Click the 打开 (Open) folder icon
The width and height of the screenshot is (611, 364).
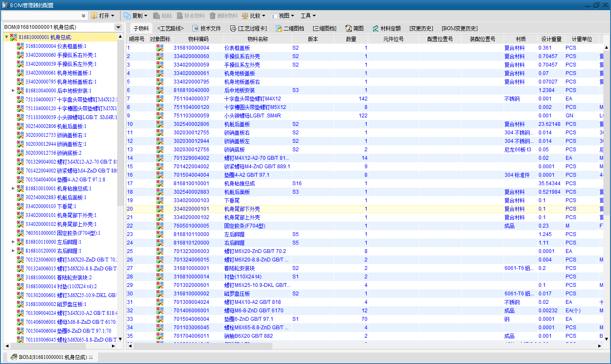tap(94, 16)
